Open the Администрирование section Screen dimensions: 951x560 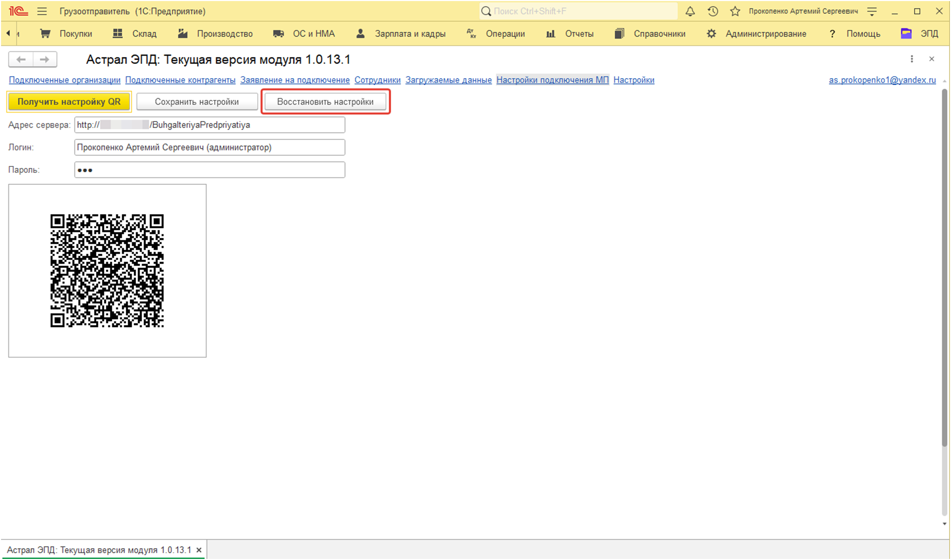pyautogui.click(x=766, y=33)
